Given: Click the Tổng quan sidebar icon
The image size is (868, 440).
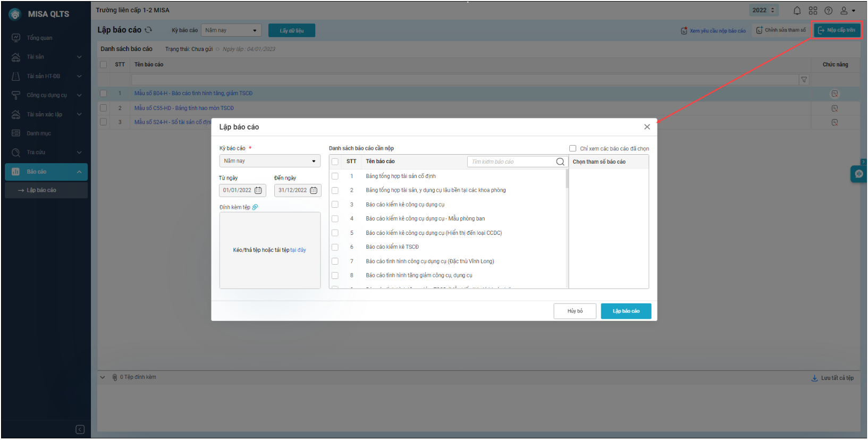Looking at the screenshot, I should coord(16,38).
